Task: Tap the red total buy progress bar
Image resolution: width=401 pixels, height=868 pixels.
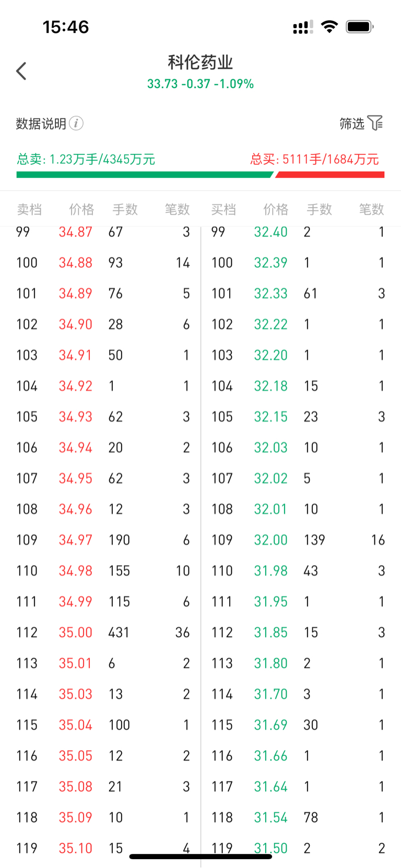Action: (x=330, y=175)
